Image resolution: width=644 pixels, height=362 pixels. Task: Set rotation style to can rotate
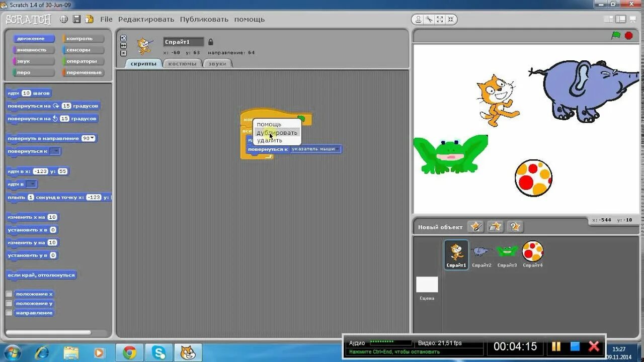pos(123,38)
